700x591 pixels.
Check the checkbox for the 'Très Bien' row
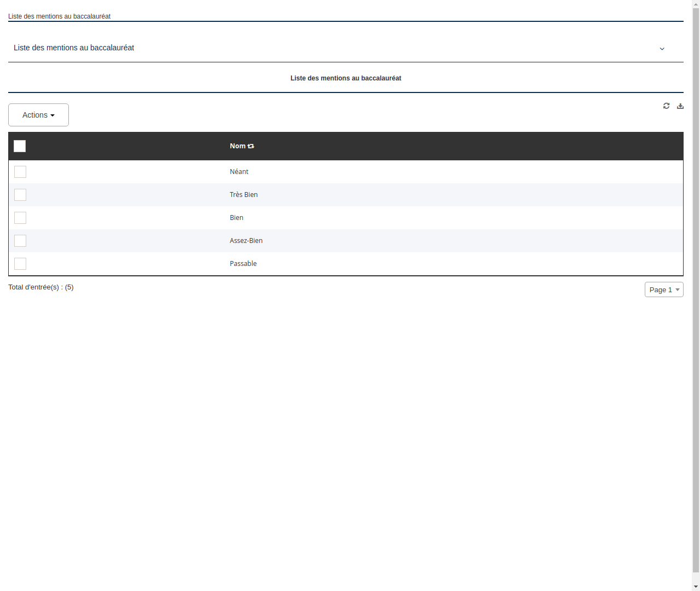tap(20, 195)
